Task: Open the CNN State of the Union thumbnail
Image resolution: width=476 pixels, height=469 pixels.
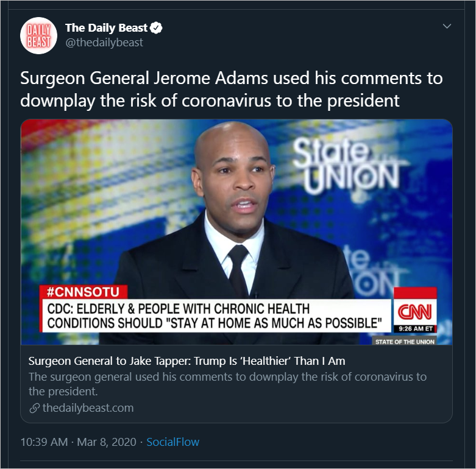Action: (236, 232)
